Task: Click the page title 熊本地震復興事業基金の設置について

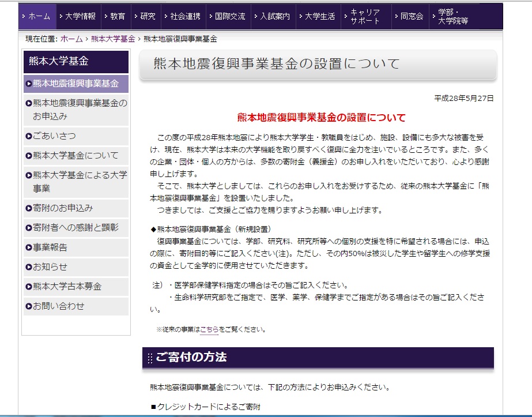Action: pos(277,63)
